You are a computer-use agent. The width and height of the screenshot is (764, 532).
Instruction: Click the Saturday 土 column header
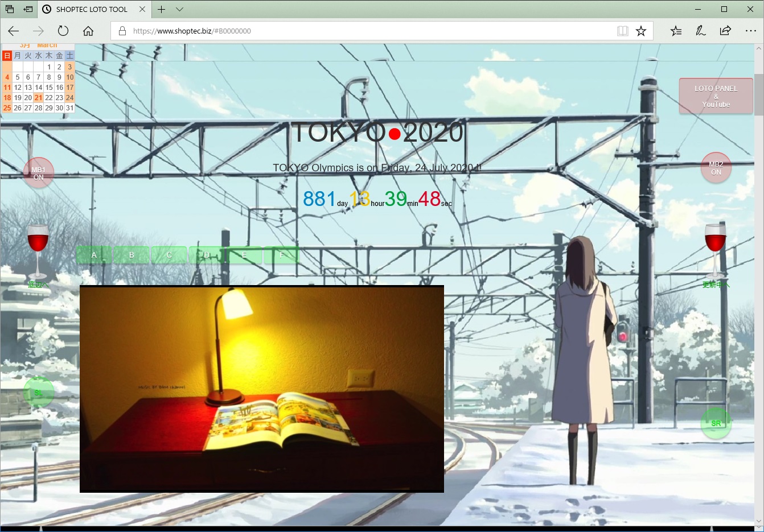[x=69, y=55]
